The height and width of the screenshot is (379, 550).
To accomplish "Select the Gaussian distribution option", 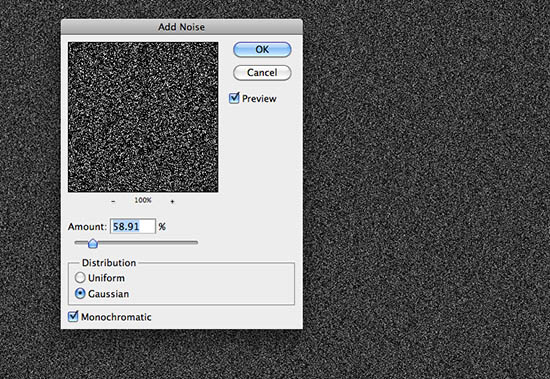I will (80, 293).
